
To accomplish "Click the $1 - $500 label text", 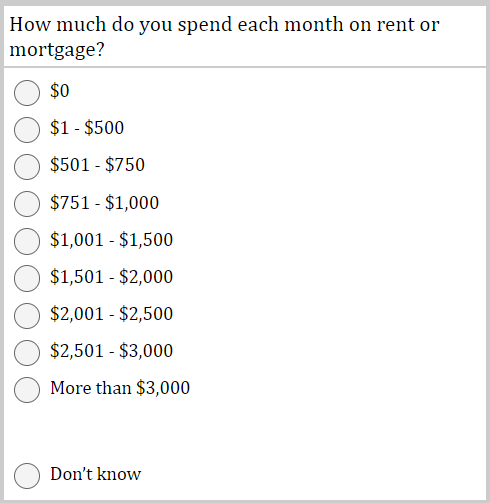I will point(87,128).
